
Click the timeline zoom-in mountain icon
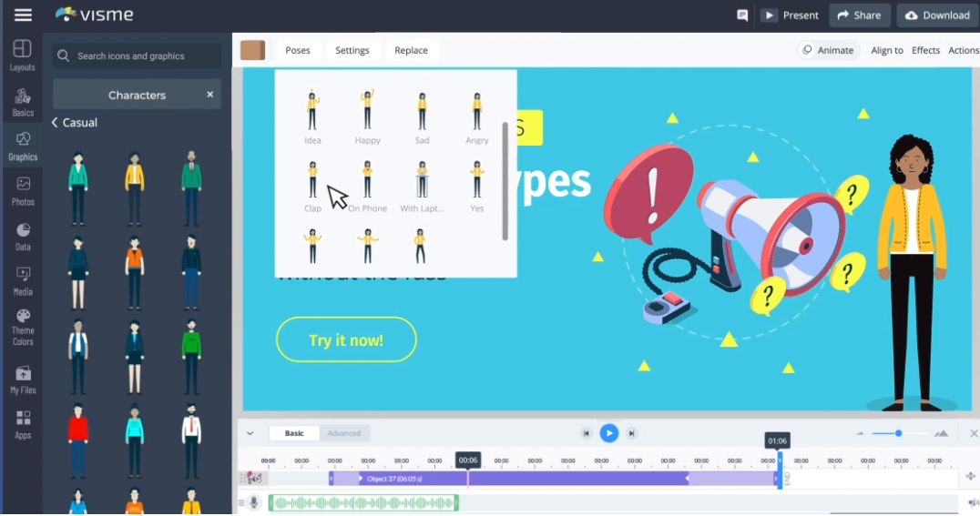click(x=941, y=433)
